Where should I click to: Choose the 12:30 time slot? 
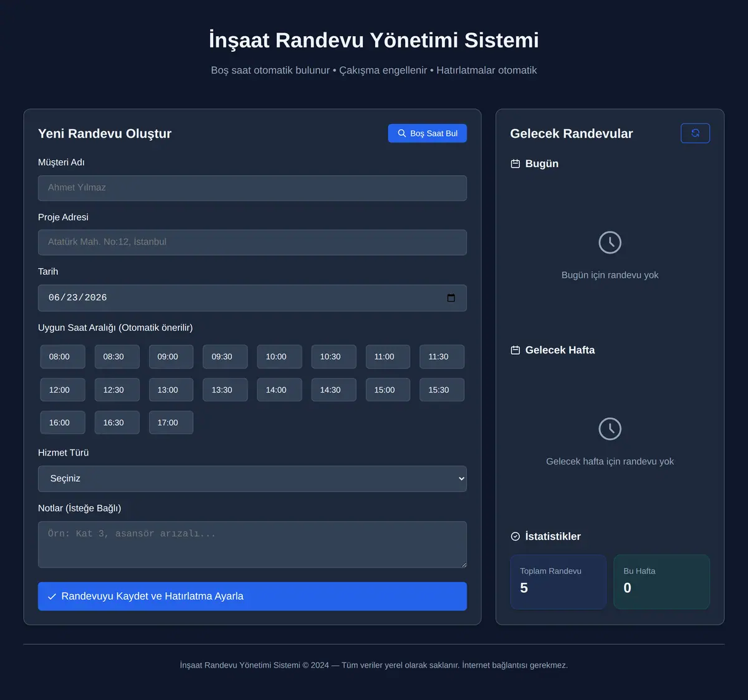pyautogui.click(x=117, y=390)
